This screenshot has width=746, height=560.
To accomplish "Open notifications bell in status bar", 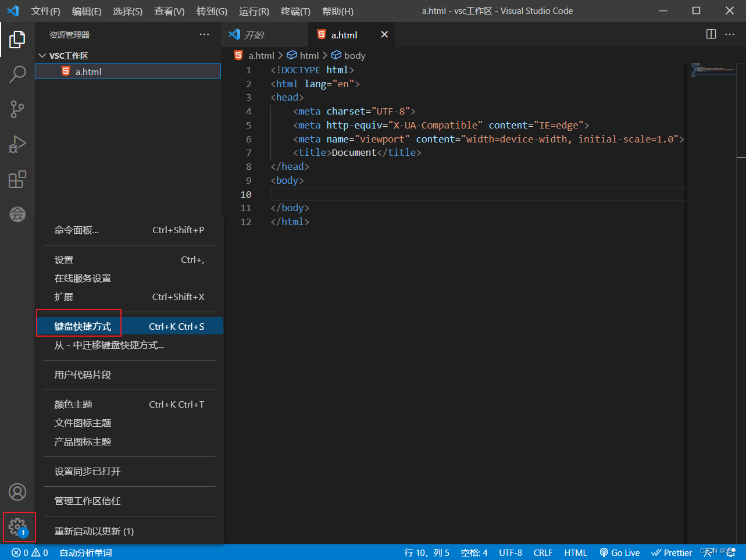I will 731,552.
